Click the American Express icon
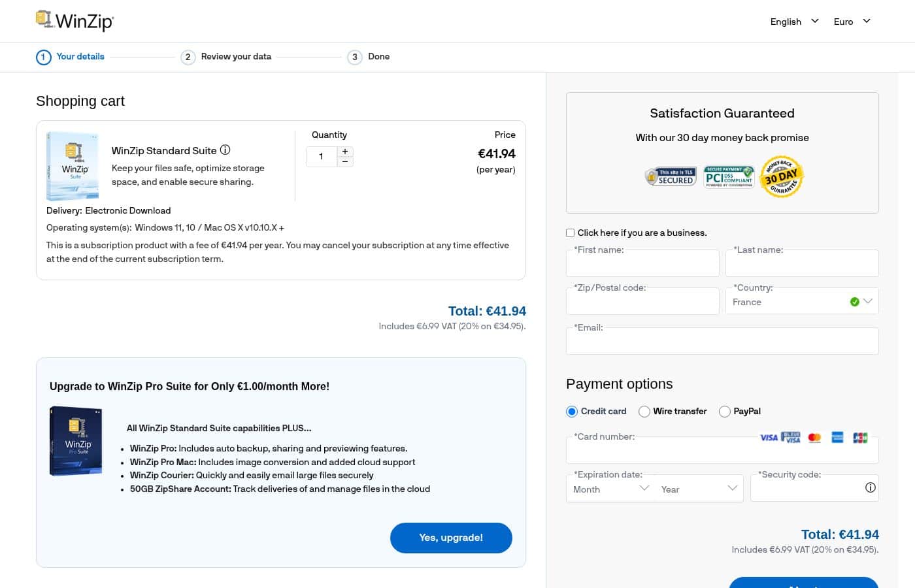 tap(837, 438)
